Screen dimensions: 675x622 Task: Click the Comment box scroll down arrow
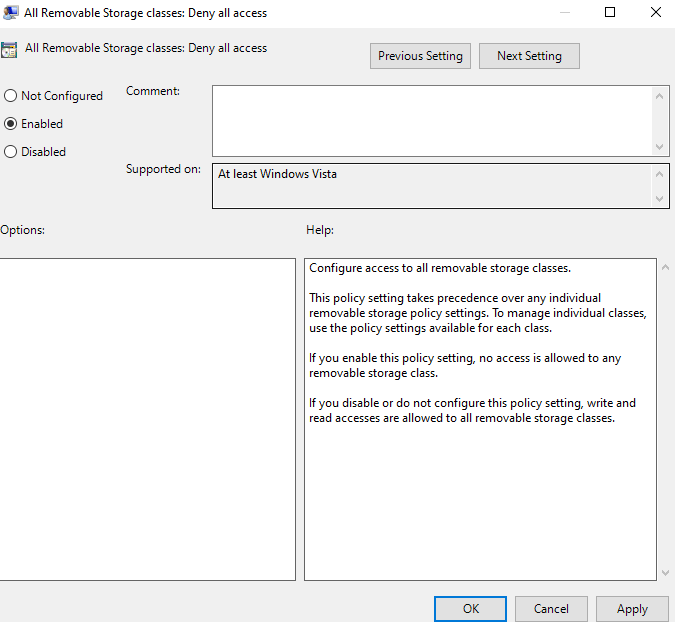coord(659,147)
